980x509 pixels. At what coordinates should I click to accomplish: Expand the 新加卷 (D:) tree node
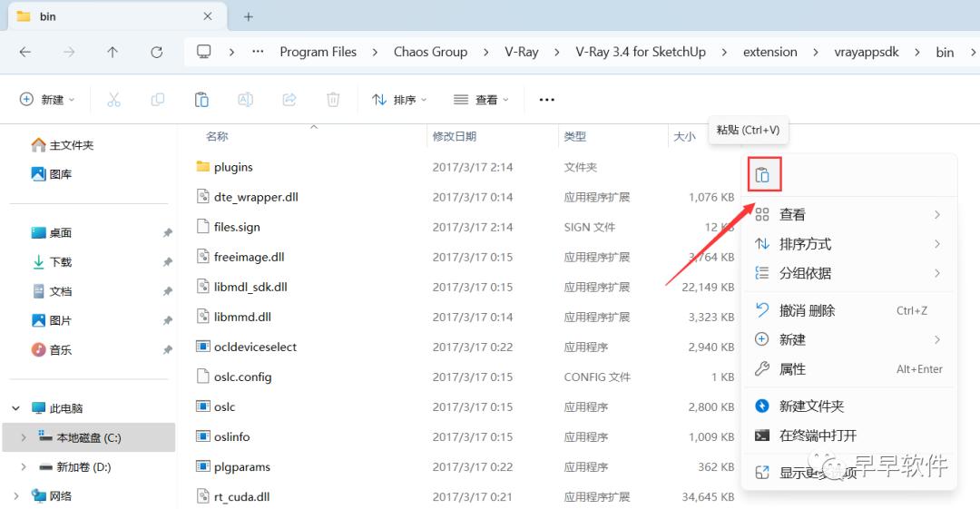coord(23,466)
